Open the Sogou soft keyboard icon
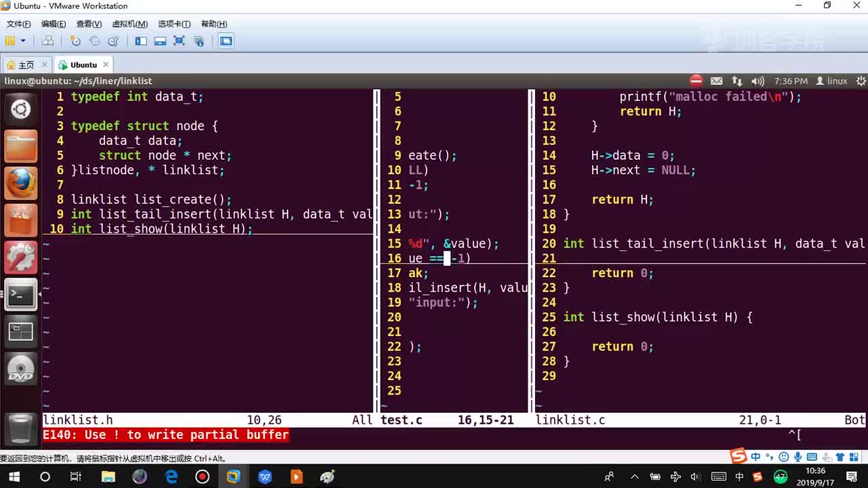 [x=811, y=457]
